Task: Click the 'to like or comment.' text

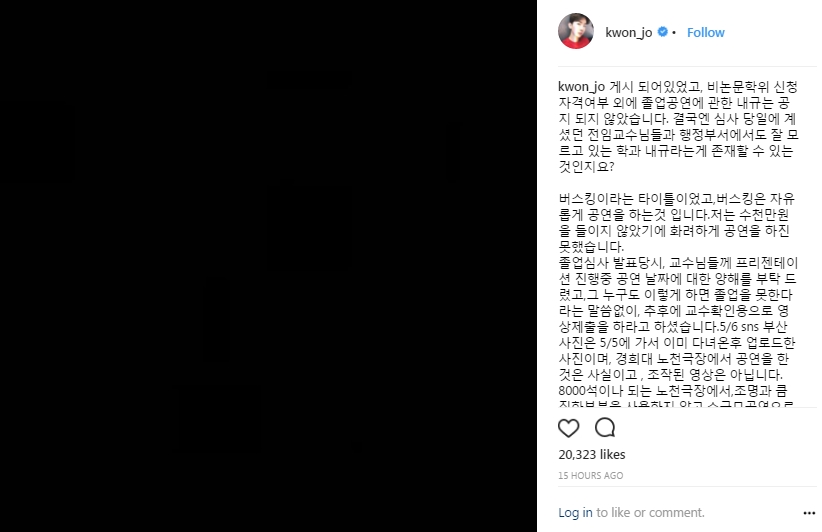Action: (x=651, y=513)
